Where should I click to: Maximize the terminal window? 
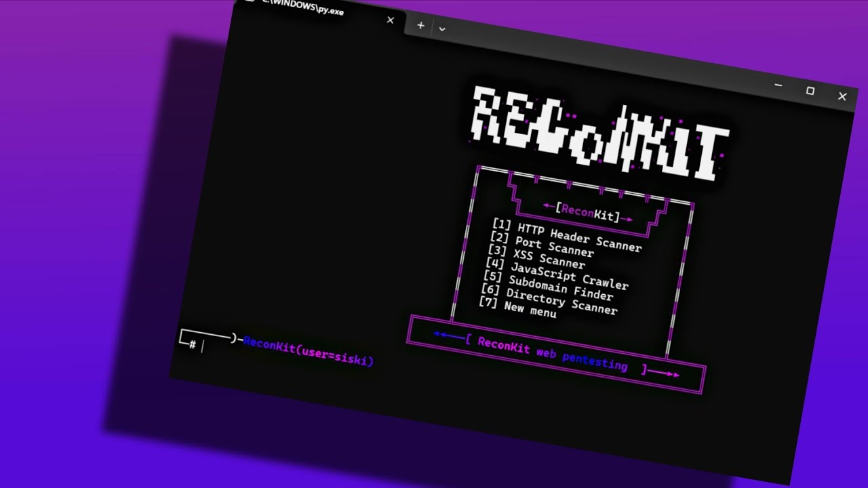(810, 91)
